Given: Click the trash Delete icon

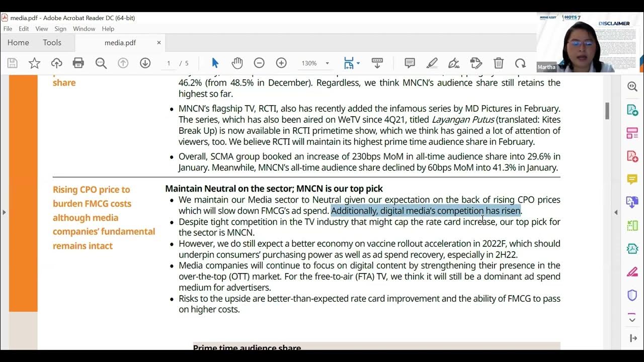Looking at the screenshot, I should coord(498,63).
